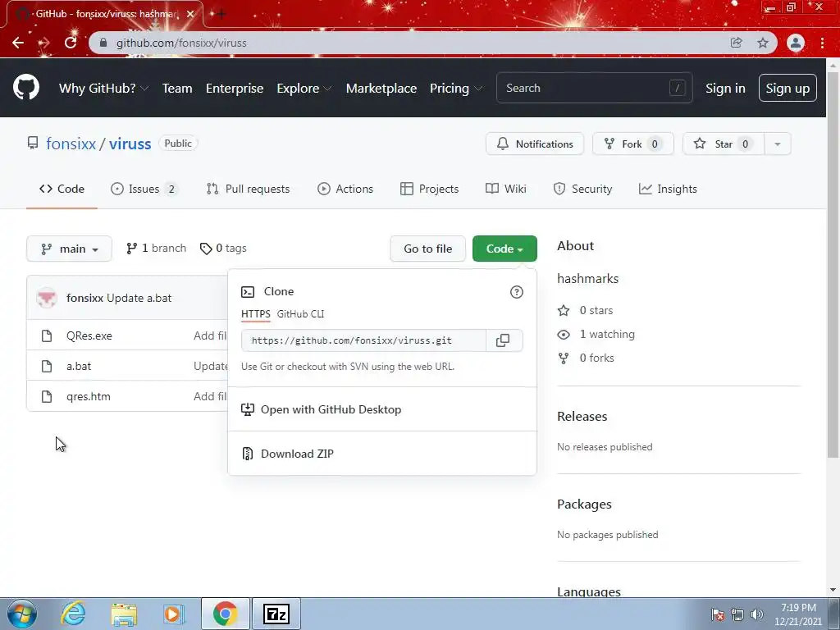Click the Sign up button
Viewport: 840px width, 630px height.
coord(787,88)
